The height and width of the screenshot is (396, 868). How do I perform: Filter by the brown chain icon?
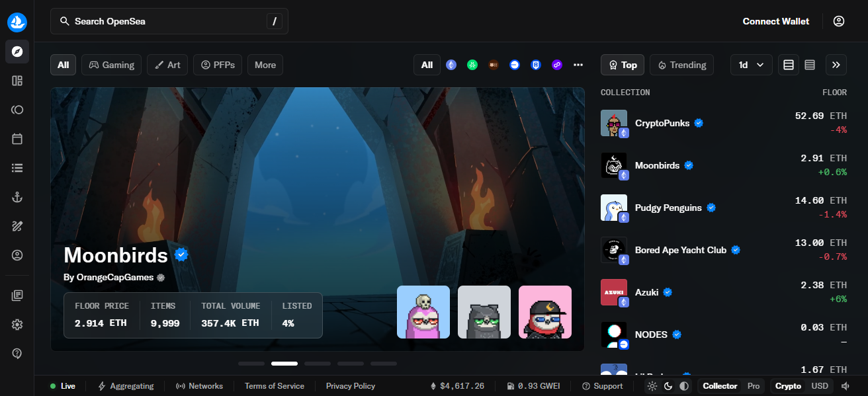tap(494, 65)
